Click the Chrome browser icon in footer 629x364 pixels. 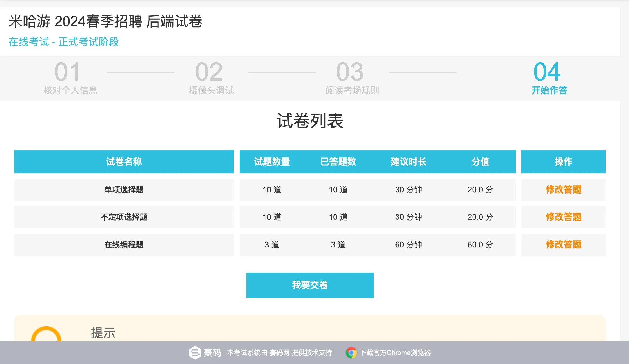(351, 352)
